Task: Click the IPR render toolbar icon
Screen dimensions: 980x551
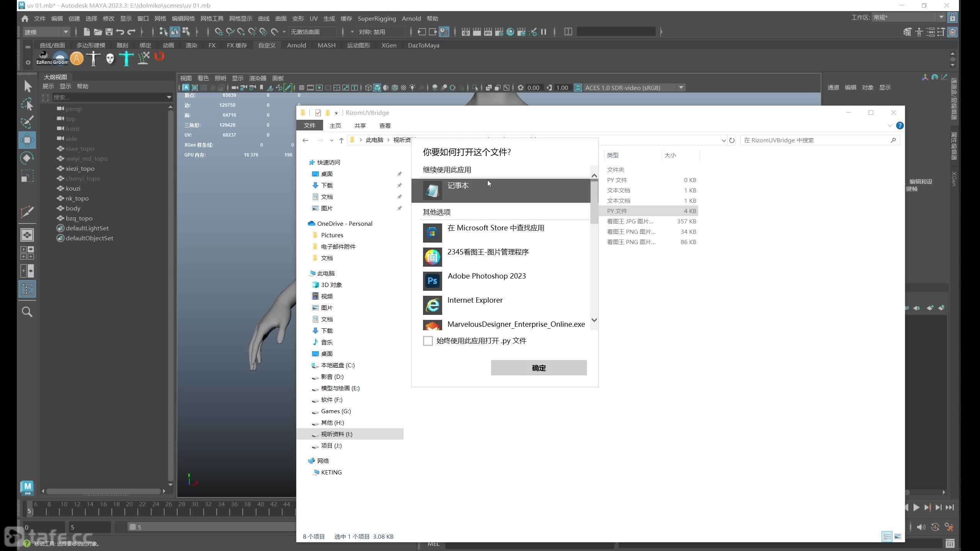Action: click(488, 32)
